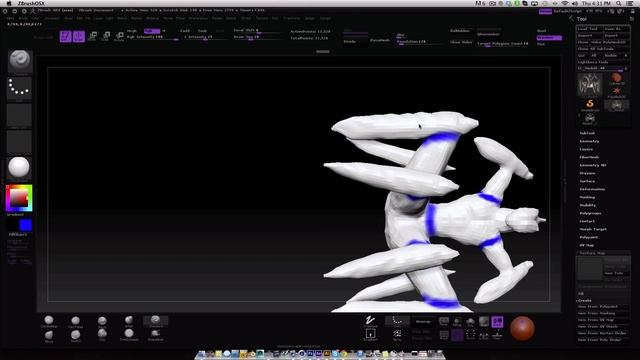Select the red Sphere3D tool
The height and width of the screenshot is (360, 640).
[616, 78]
